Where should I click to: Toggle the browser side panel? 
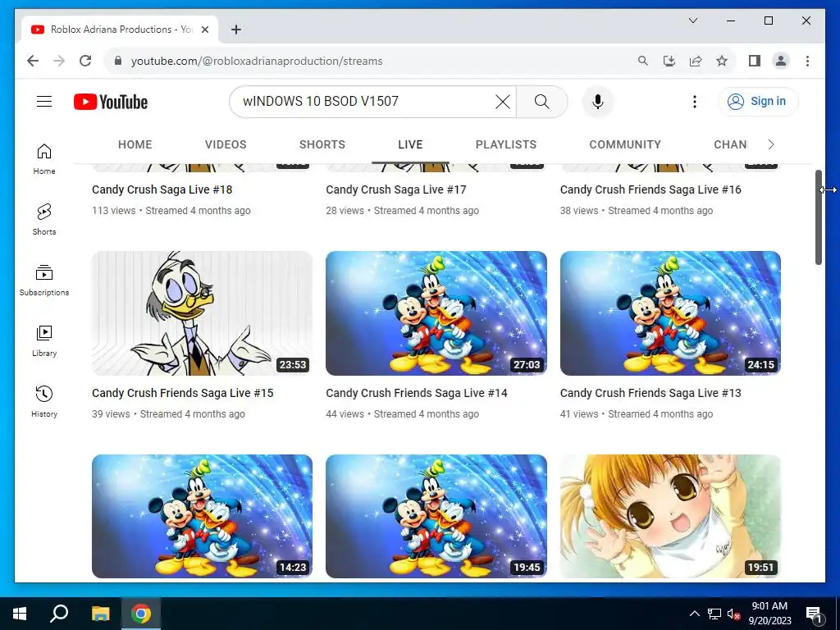click(755, 61)
